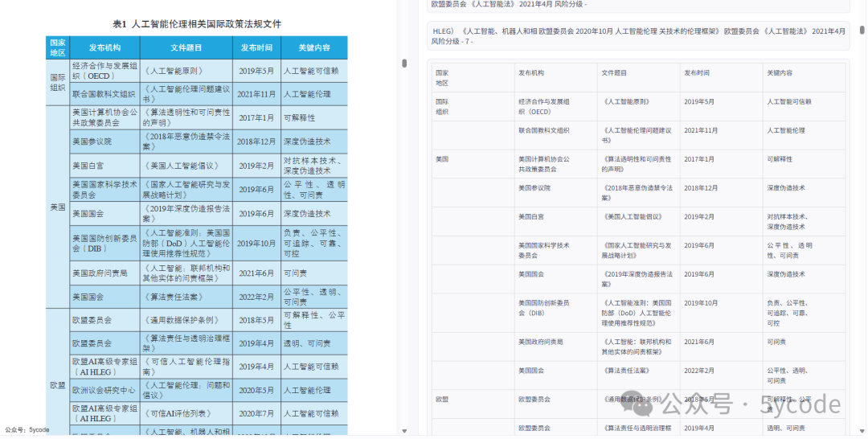The image size is (868, 439).
Task: Select 《算法责任法案》 in the right parsed table
Action: (625, 371)
